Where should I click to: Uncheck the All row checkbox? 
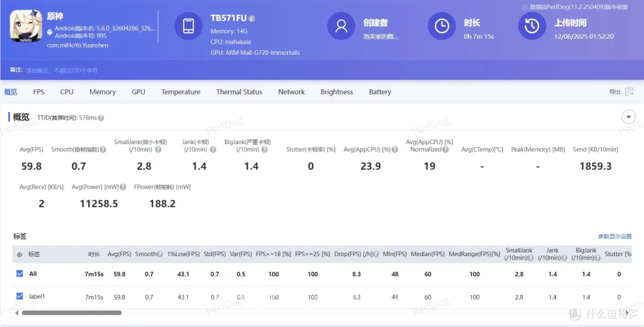pyautogui.click(x=19, y=273)
